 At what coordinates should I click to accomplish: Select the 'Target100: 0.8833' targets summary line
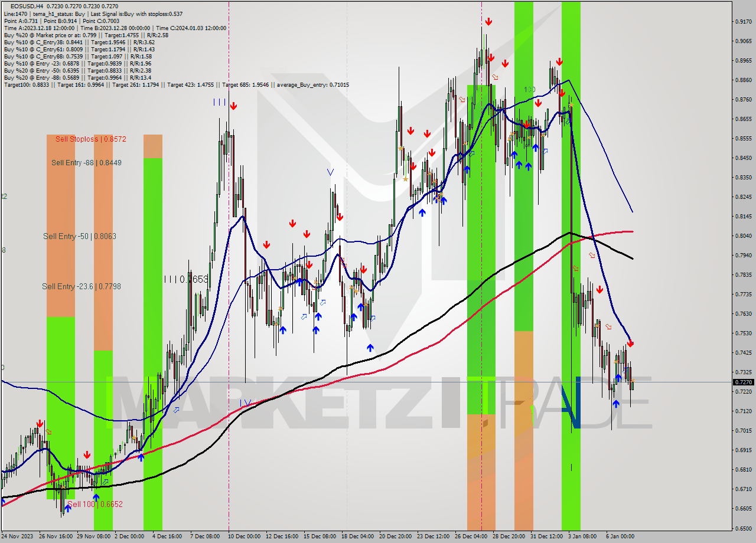[x=176, y=84]
